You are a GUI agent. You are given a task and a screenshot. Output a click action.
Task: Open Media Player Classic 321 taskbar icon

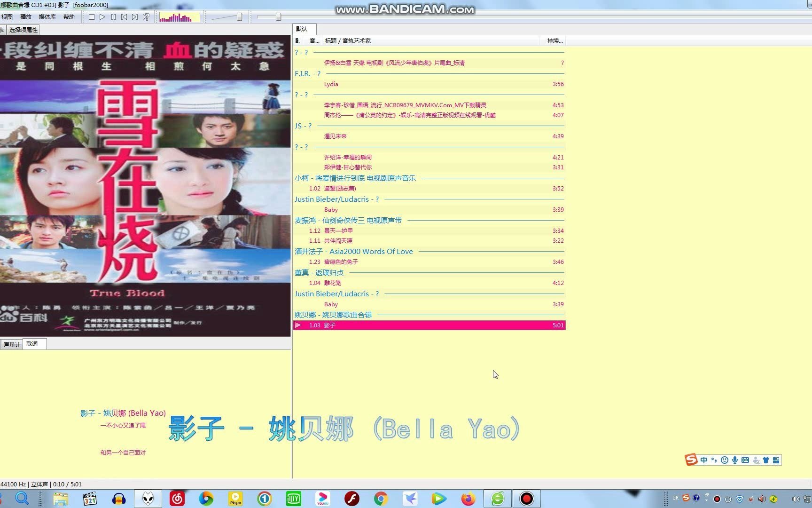(x=89, y=499)
